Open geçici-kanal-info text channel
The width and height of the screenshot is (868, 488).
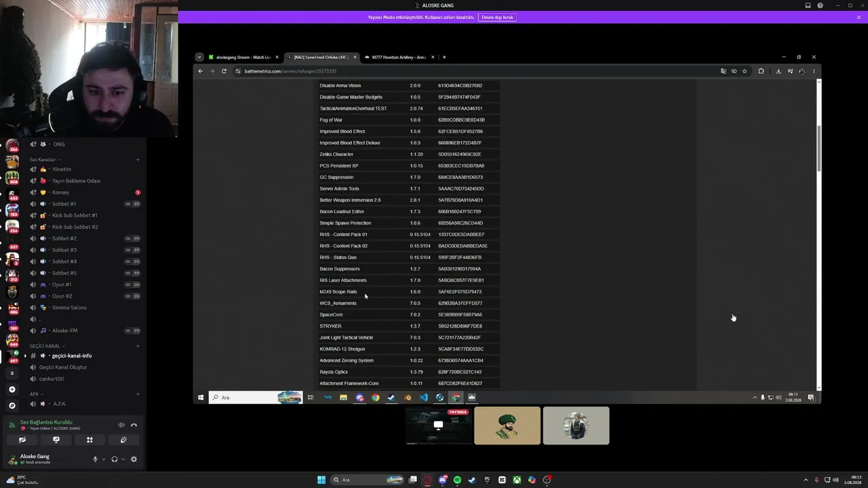85,356
